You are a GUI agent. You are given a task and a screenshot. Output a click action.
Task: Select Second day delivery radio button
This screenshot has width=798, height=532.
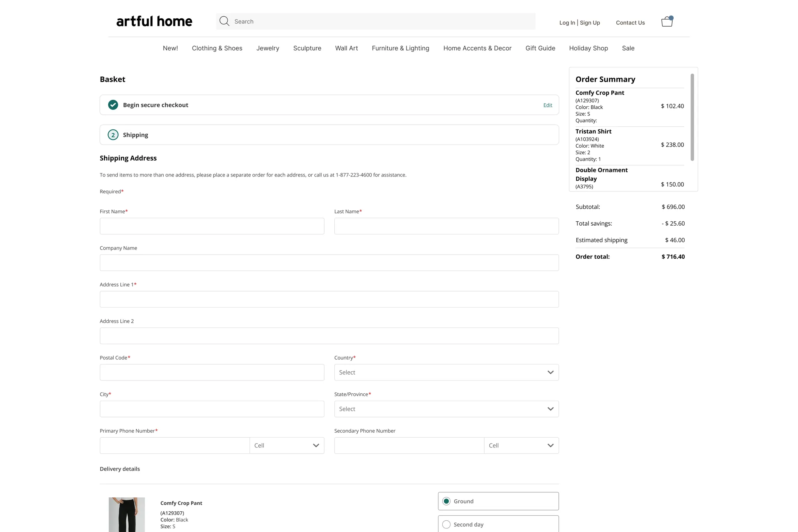coord(447,525)
